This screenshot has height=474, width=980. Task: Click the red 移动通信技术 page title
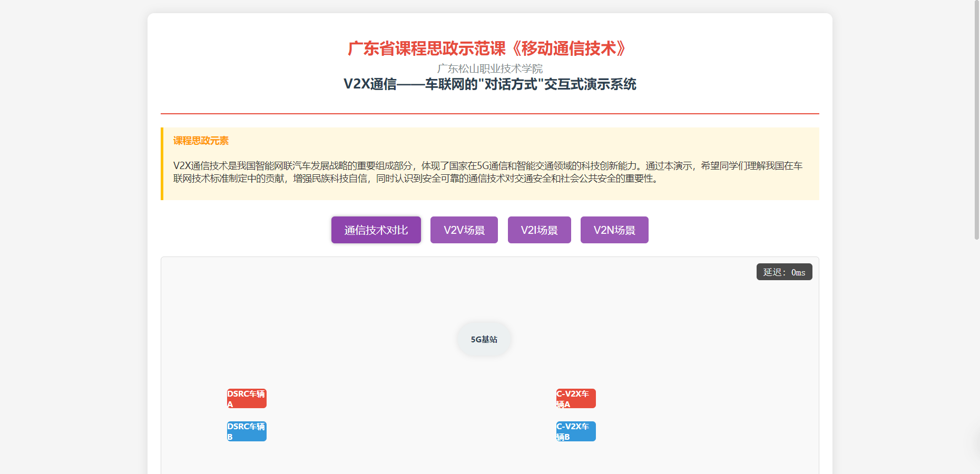[x=489, y=48]
